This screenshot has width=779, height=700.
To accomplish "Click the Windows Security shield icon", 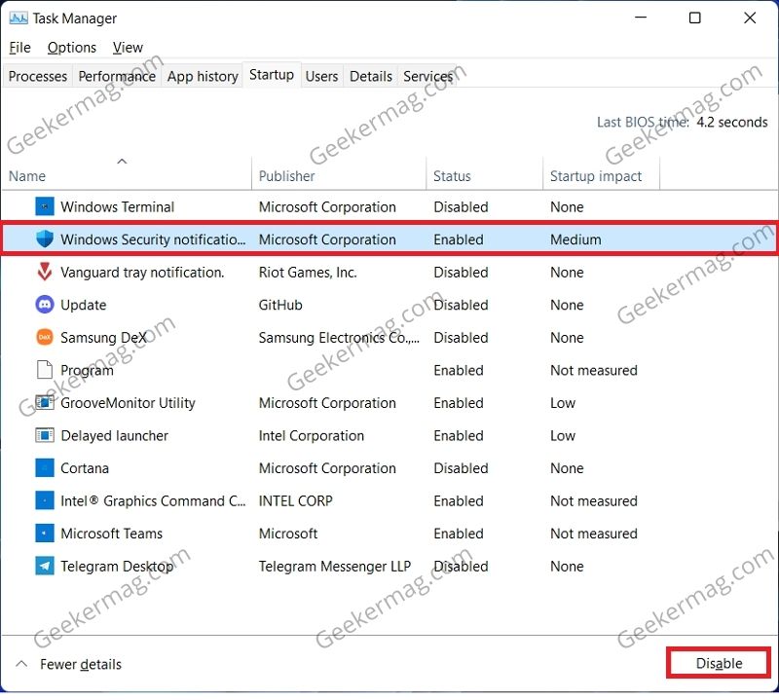I will tap(45, 239).
